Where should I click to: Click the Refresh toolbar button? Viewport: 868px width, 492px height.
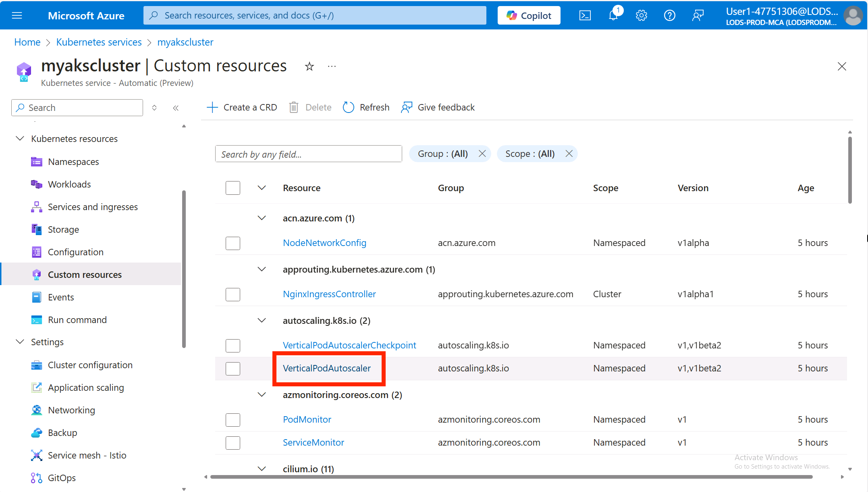click(366, 107)
